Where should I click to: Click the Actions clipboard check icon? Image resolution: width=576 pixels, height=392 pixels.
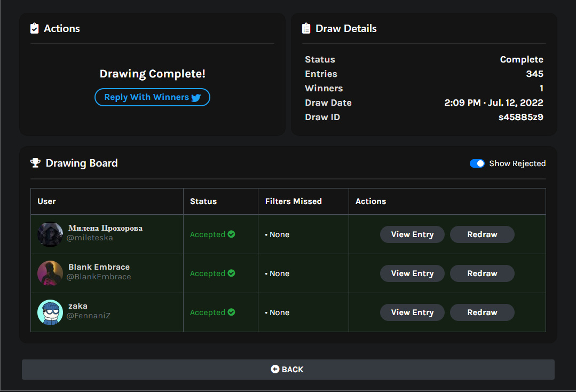coord(35,28)
